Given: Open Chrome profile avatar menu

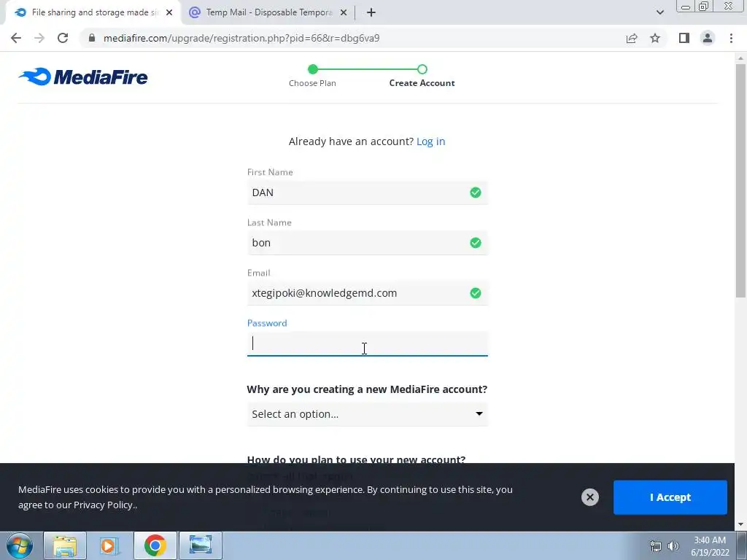Looking at the screenshot, I should click(x=708, y=38).
